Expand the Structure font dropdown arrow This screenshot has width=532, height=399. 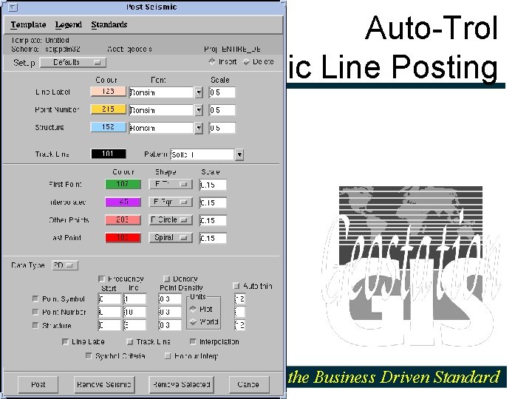(x=199, y=128)
